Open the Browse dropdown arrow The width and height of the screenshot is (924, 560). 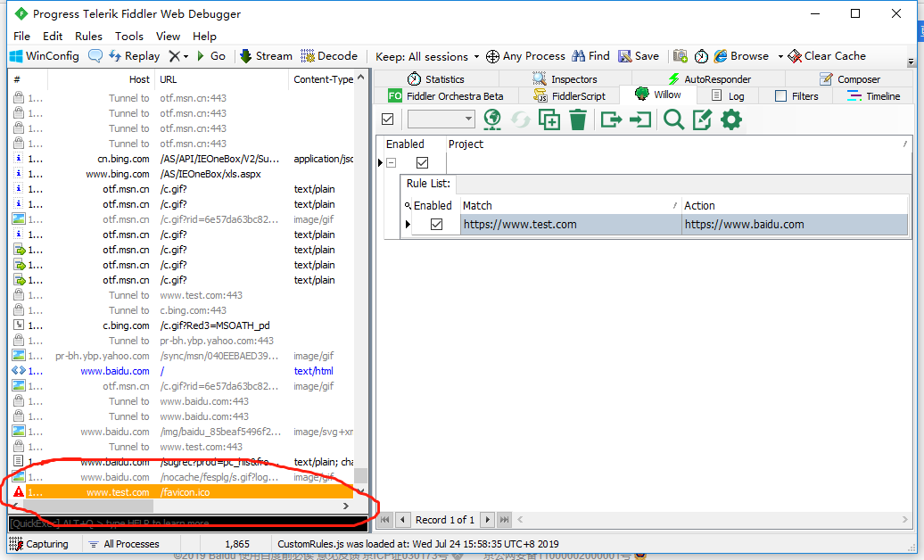tap(780, 56)
